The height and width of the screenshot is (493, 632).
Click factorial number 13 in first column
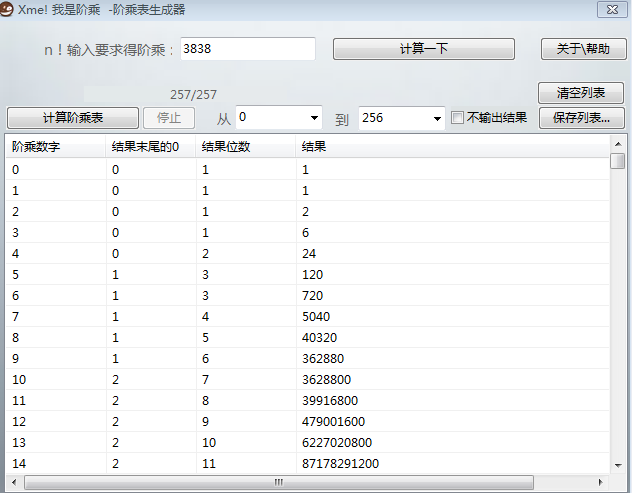click(19, 443)
